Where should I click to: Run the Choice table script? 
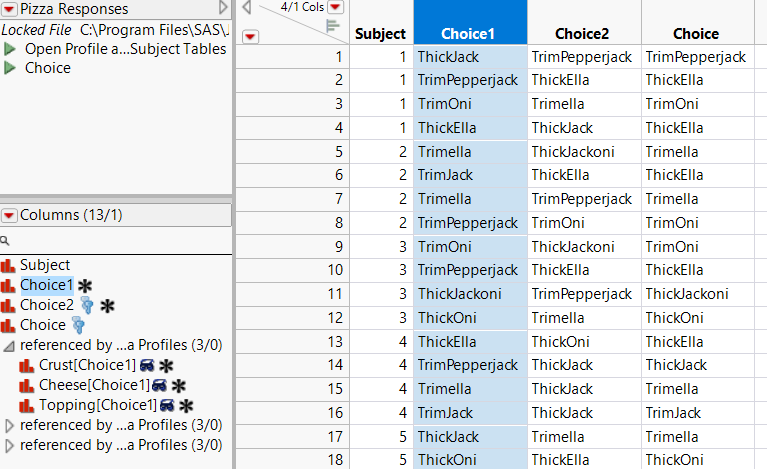(x=10, y=68)
